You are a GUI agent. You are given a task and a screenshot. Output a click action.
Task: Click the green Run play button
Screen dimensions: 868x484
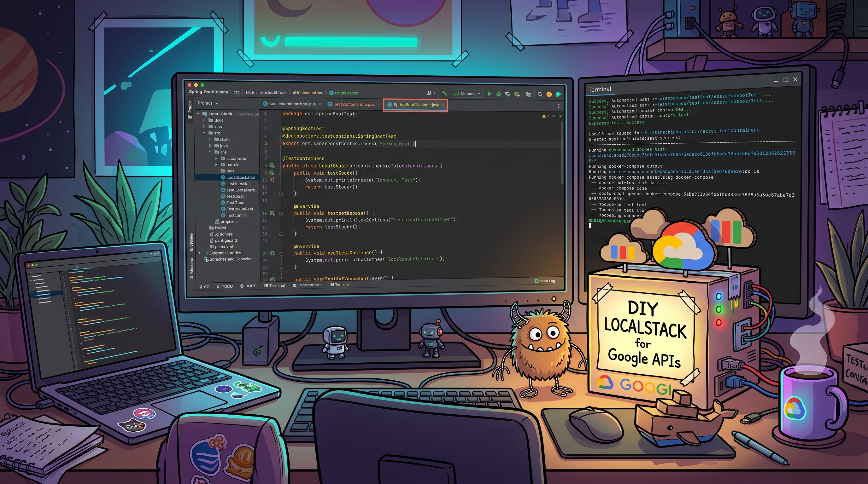click(490, 94)
